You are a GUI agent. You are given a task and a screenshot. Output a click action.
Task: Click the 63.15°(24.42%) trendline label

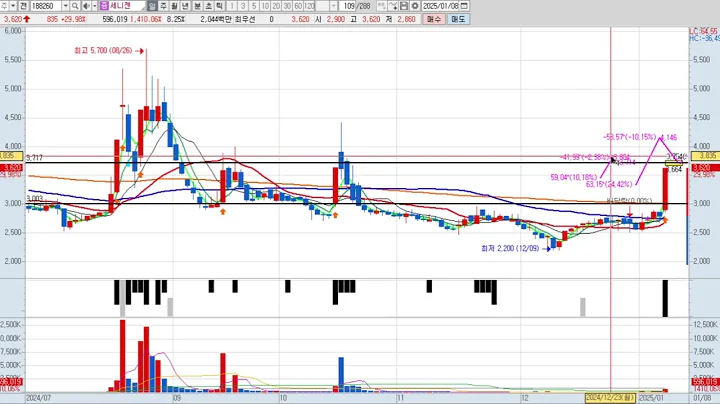tap(609, 184)
